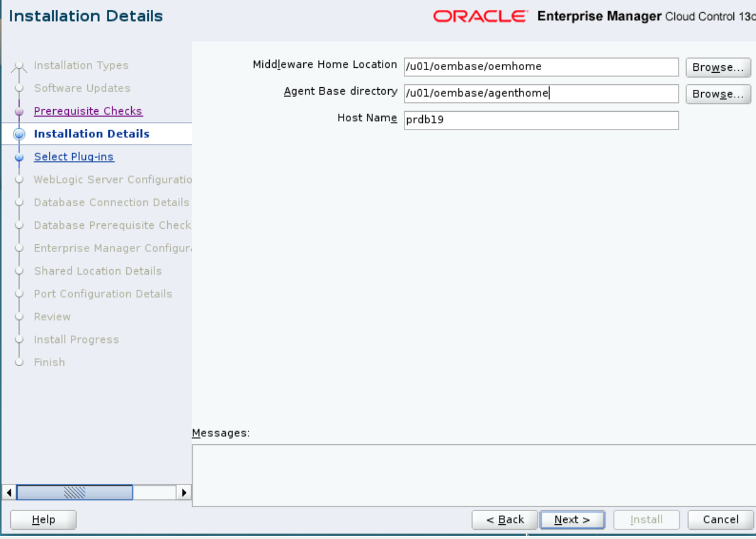Go back with the Back button
This screenshot has height=539, width=756.
[505, 520]
